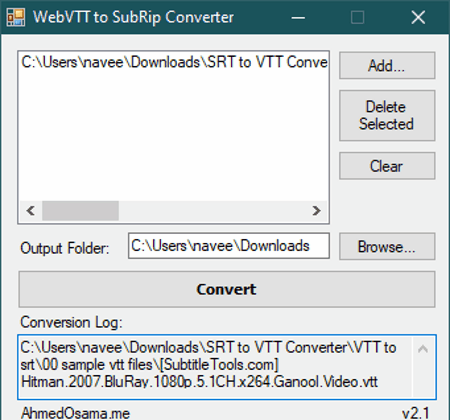Click into the Output Folder path field
Viewport: 450px width, 420px height.
click(229, 246)
